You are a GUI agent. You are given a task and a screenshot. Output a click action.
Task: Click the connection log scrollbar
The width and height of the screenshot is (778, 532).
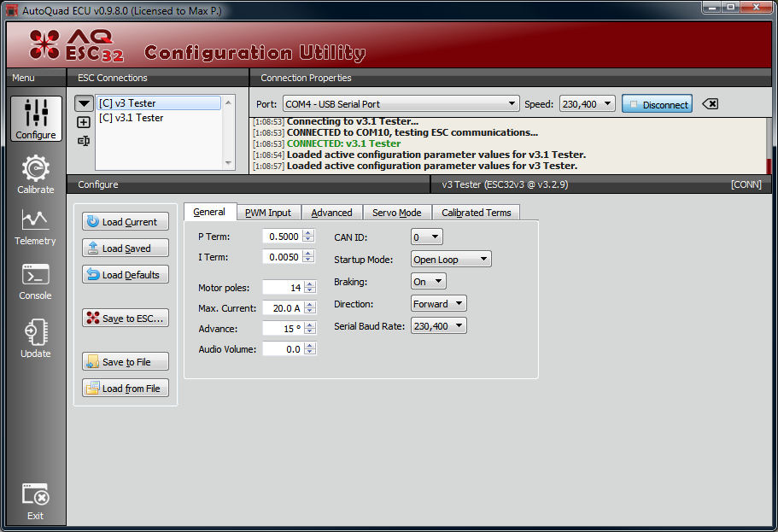point(769,146)
